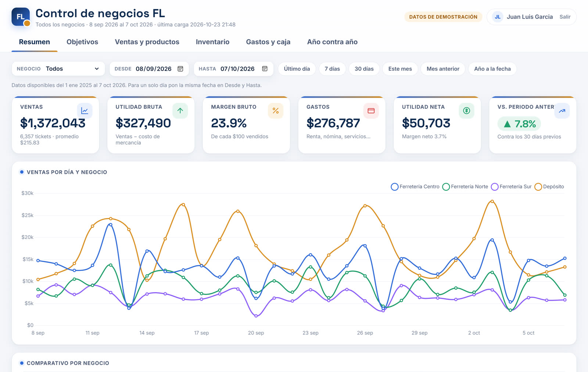
Task: Open the Ventas y productos tab
Action: click(x=147, y=42)
